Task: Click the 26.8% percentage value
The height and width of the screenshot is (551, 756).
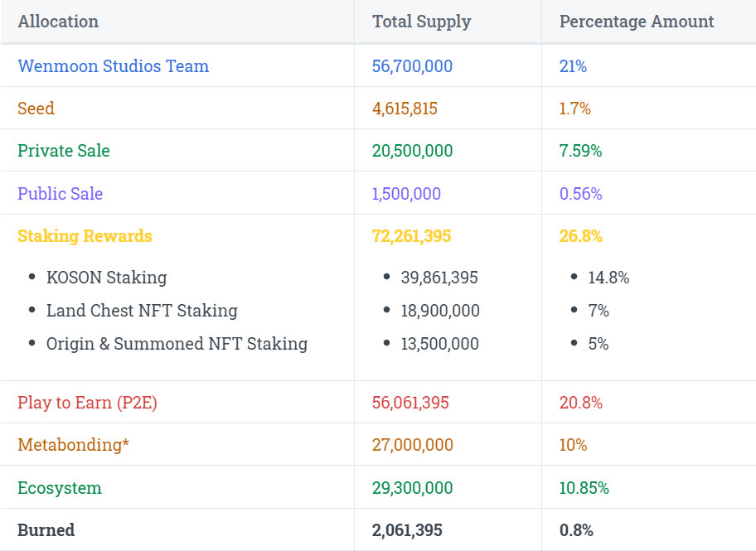Action: [580, 236]
